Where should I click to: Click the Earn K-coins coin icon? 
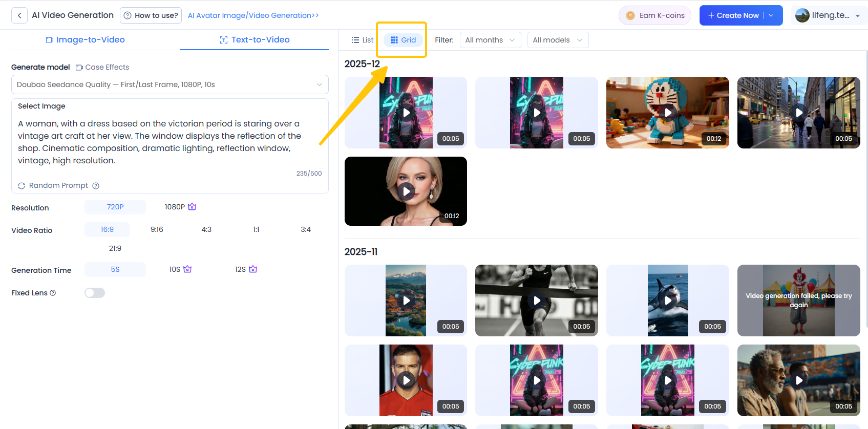point(630,15)
